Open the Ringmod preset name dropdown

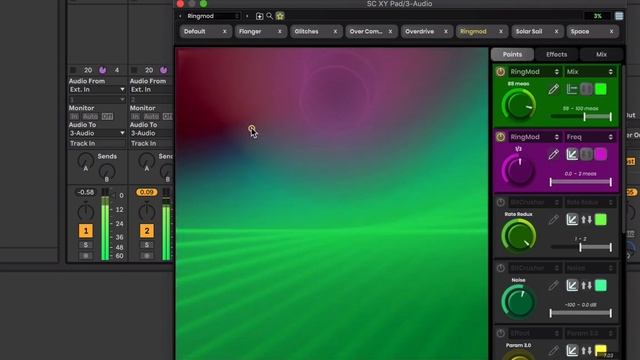click(x=213, y=16)
